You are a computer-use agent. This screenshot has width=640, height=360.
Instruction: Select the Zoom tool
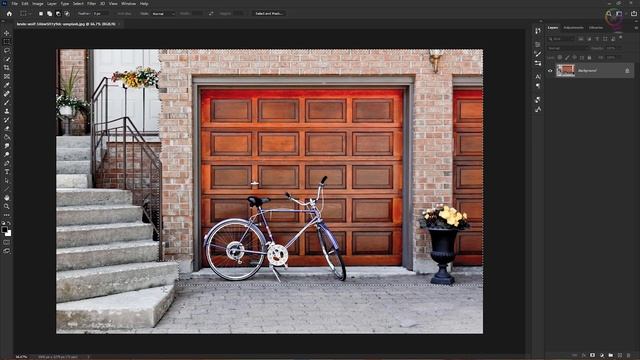pyautogui.click(x=7, y=207)
